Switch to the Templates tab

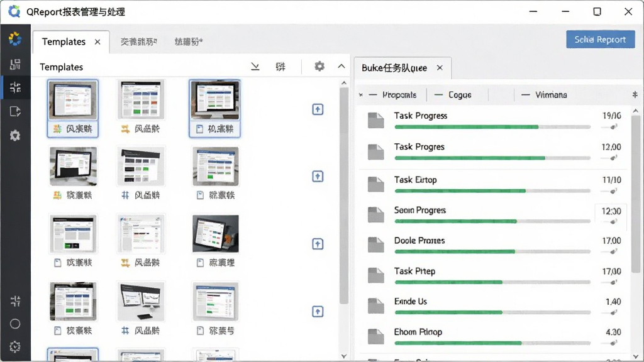tap(64, 42)
